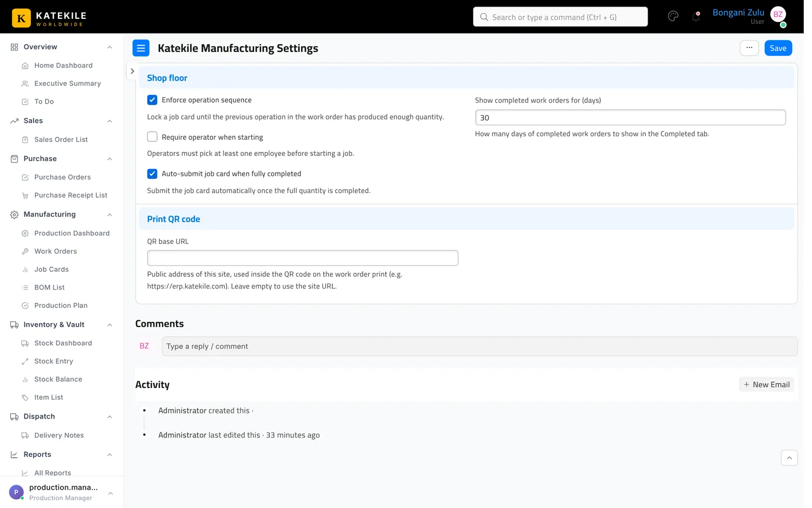The width and height of the screenshot is (812, 508).
Task: Collapse the Purchase sidebar section
Action: pos(110,159)
